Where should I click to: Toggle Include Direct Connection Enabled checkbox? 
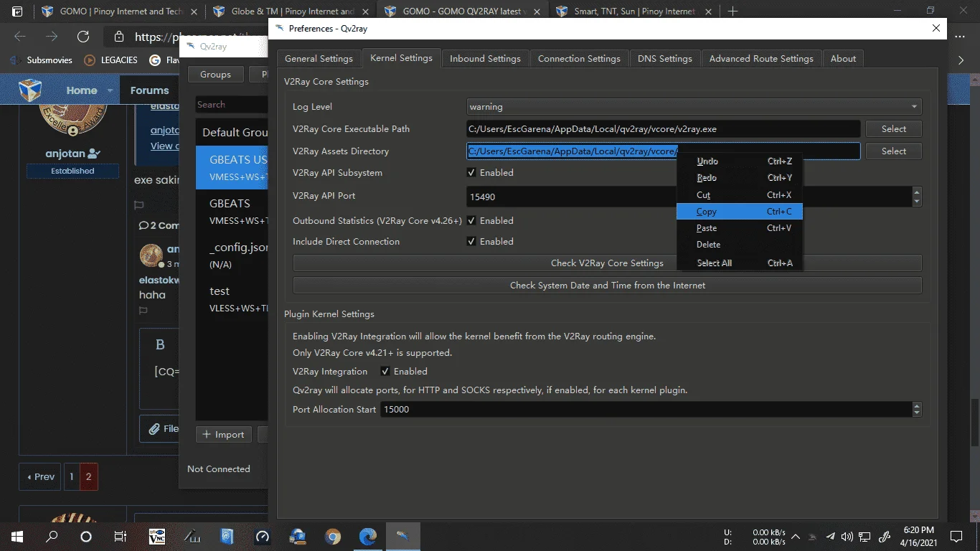(471, 242)
